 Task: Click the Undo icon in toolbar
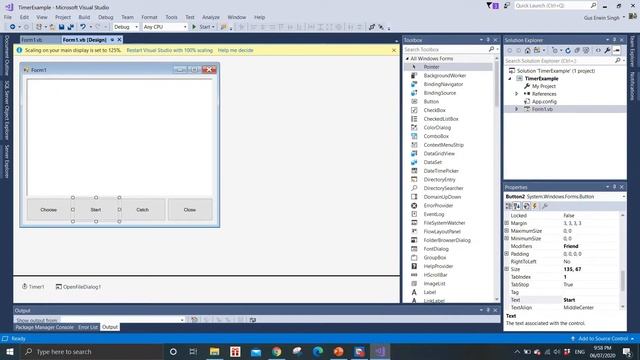[83, 27]
